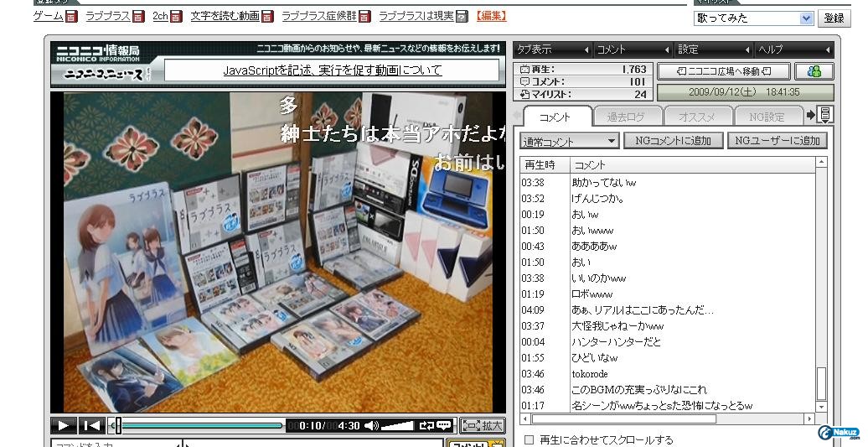Switch to the 過去ログ tab
The width and height of the screenshot is (868, 447).
click(626, 117)
